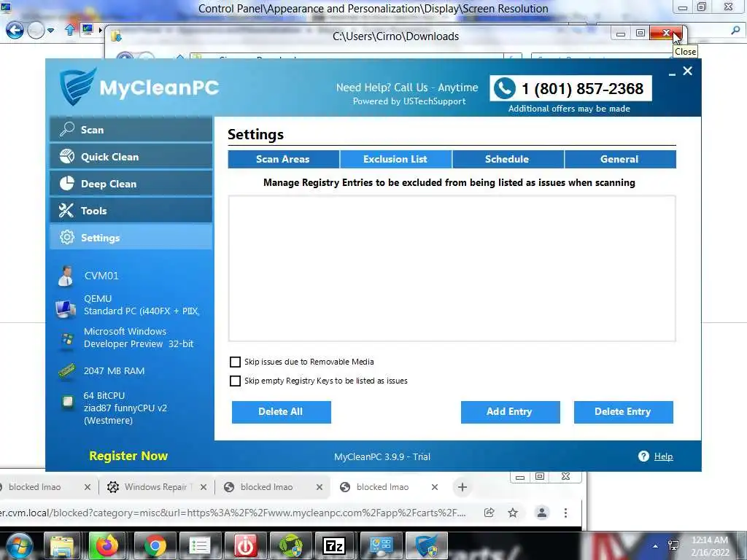Click the Windows flag system icon
Viewport: 747px width, 560px height.
click(x=67, y=341)
